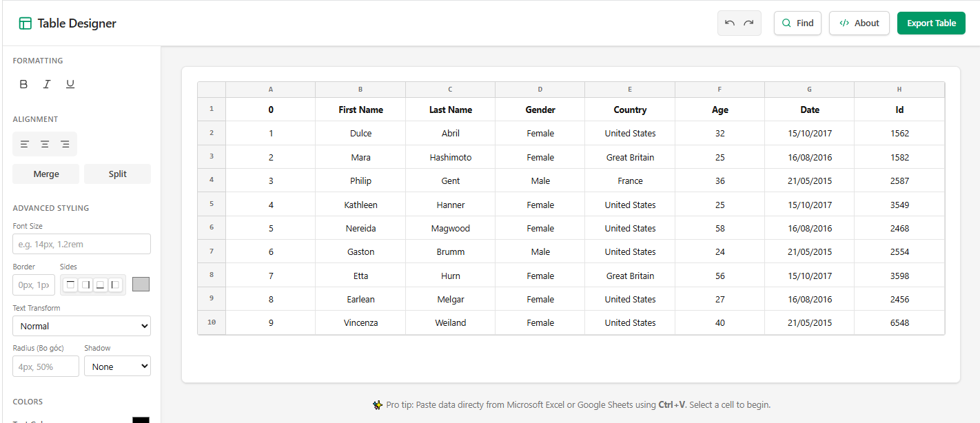
Task: Select the cell containing "France"
Action: 630,181
